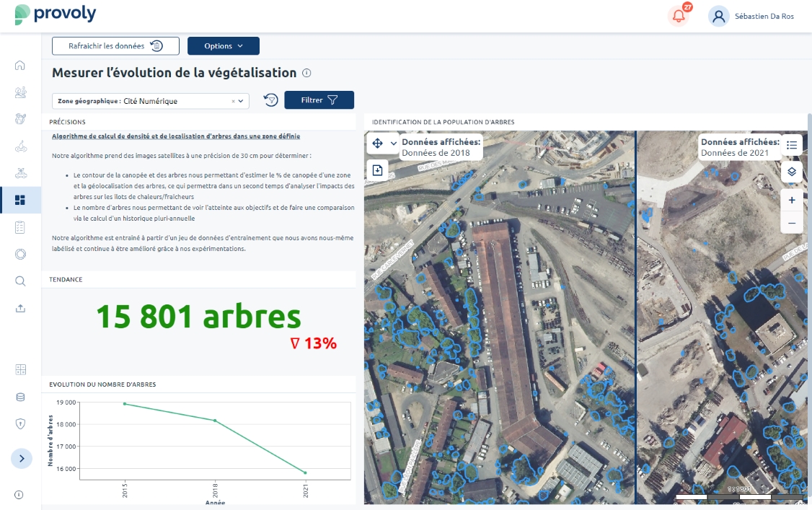This screenshot has height=510, width=812.
Task: Open the second sidebar icon below home
Action: coord(20,92)
